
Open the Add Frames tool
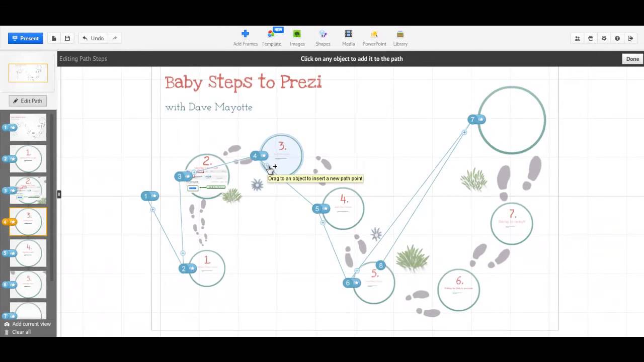pyautogui.click(x=246, y=38)
